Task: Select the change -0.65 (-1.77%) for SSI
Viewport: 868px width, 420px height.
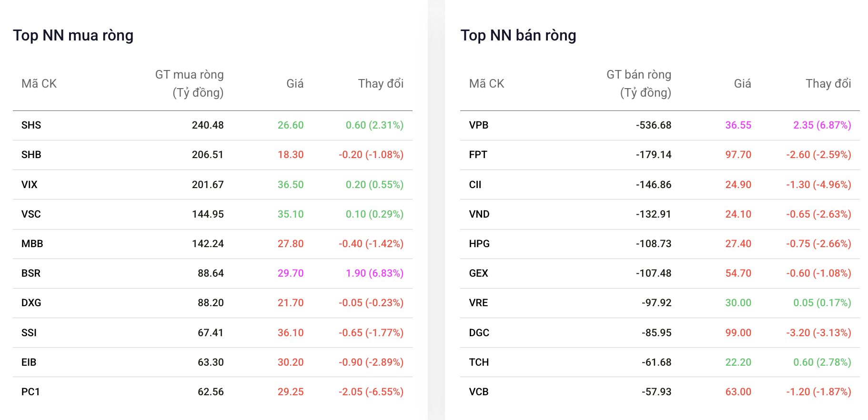Action: 371,333
